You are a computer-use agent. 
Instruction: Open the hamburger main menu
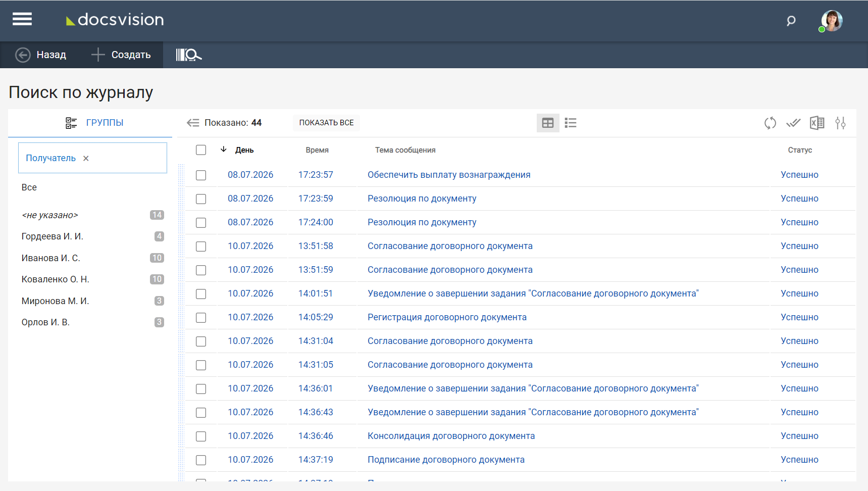[x=22, y=19]
